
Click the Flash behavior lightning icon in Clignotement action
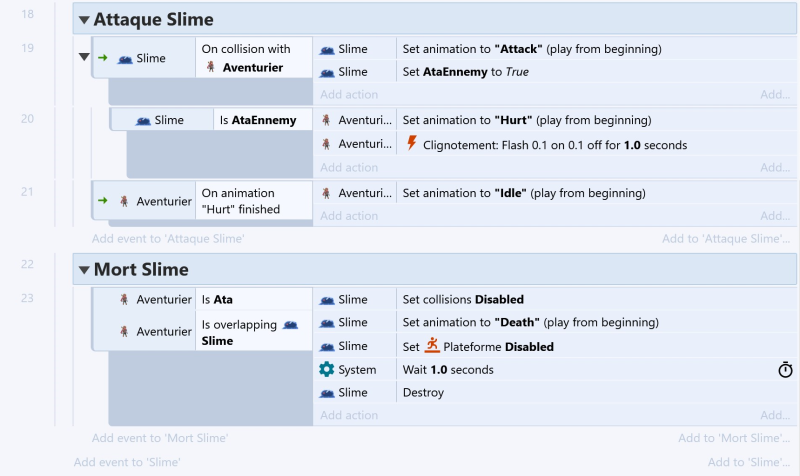(x=411, y=143)
